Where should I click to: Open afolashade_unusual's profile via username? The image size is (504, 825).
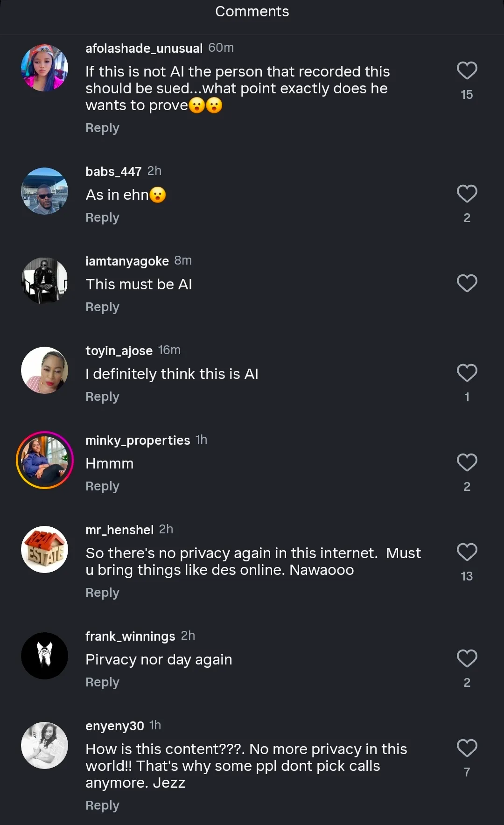[144, 48]
